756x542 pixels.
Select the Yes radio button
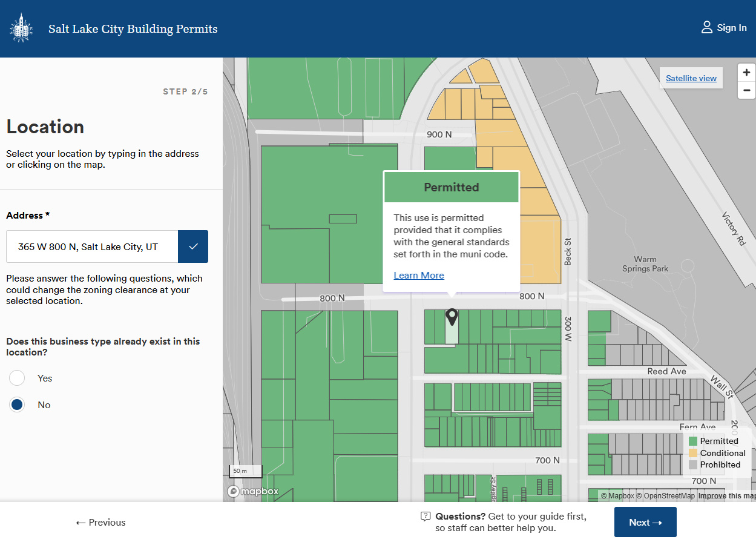[16, 377]
